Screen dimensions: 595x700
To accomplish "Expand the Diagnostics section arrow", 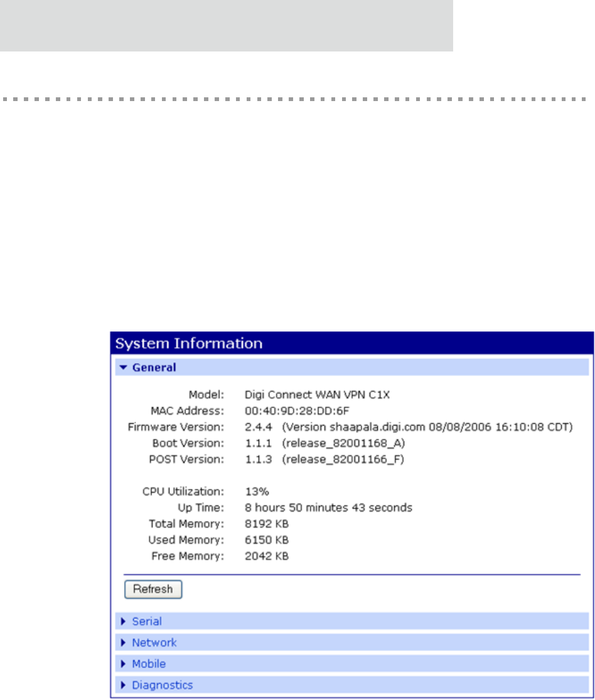I will [x=124, y=685].
